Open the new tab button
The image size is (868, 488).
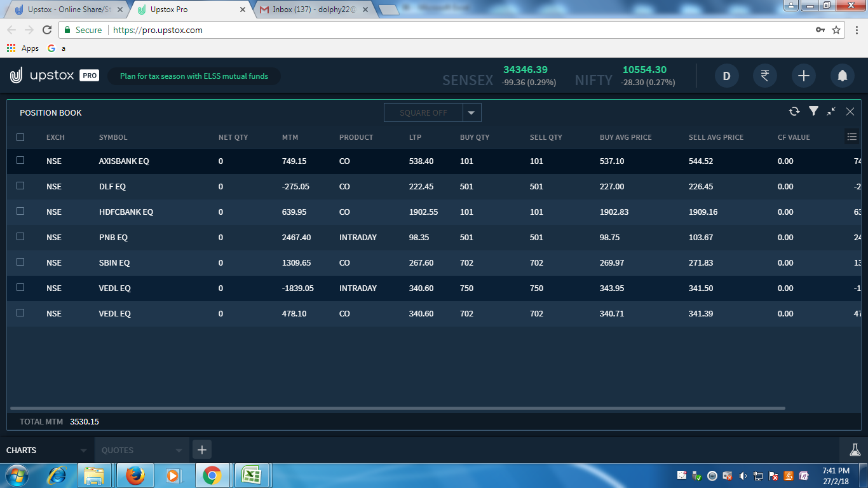388,10
